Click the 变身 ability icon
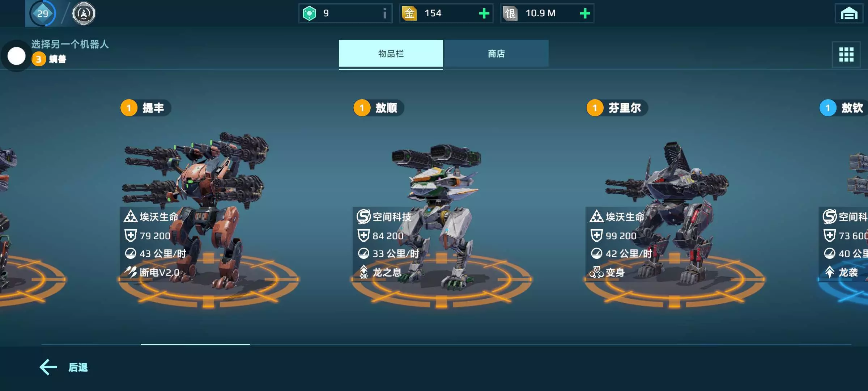 [x=597, y=272]
